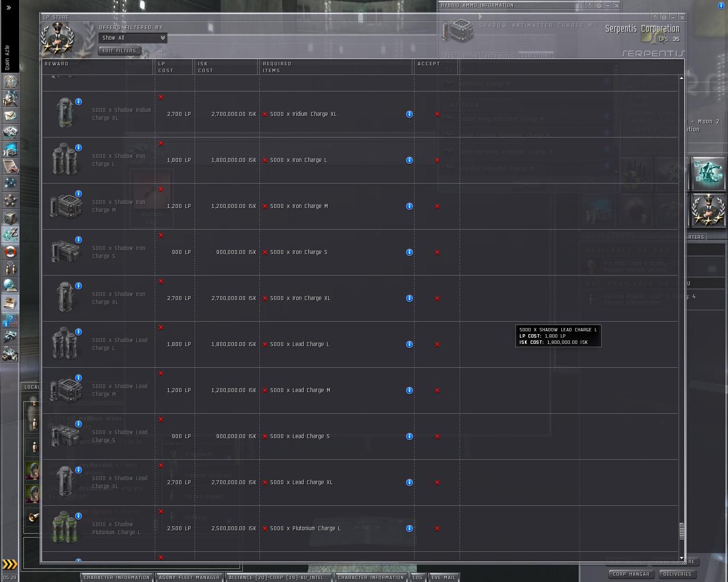This screenshot has height=582, width=728.
Task: Click the yellow double-arrow icon above the clock
Action: point(10,564)
